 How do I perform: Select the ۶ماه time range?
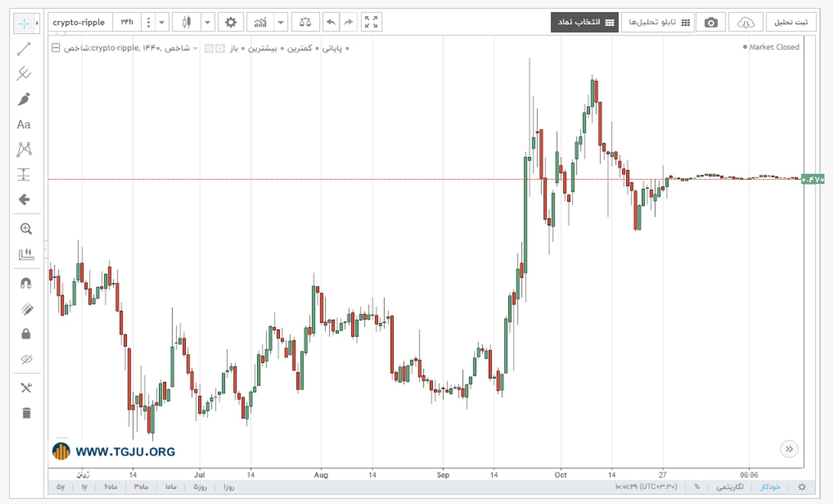click(111, 487)
